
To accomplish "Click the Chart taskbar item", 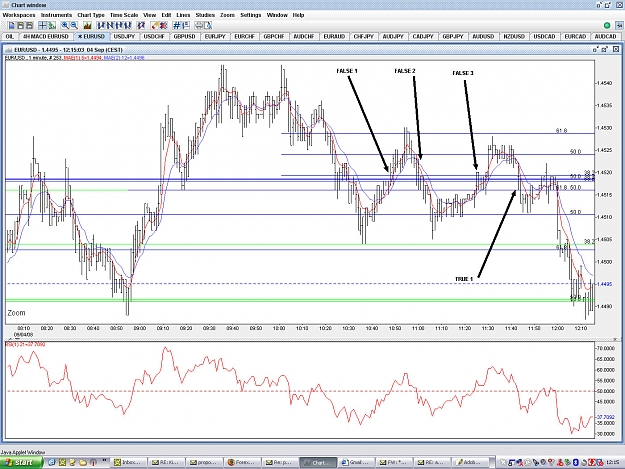I will pos(318,462).
